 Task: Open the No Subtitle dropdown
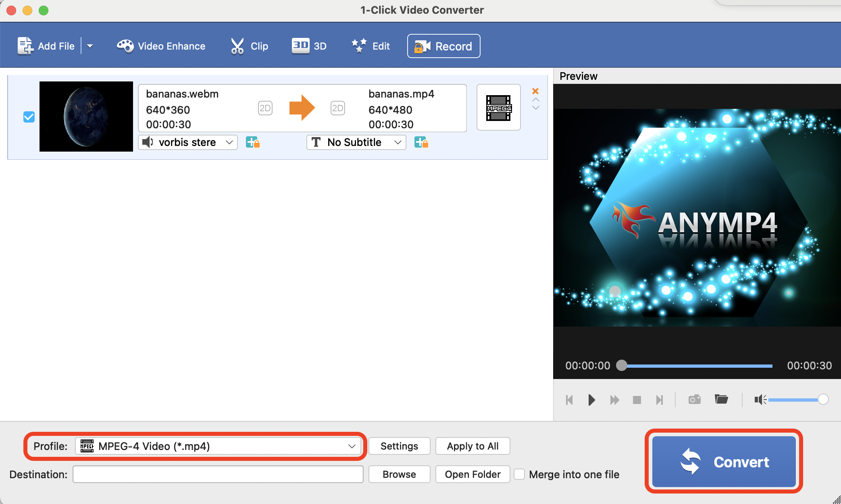tap(356, 142)
